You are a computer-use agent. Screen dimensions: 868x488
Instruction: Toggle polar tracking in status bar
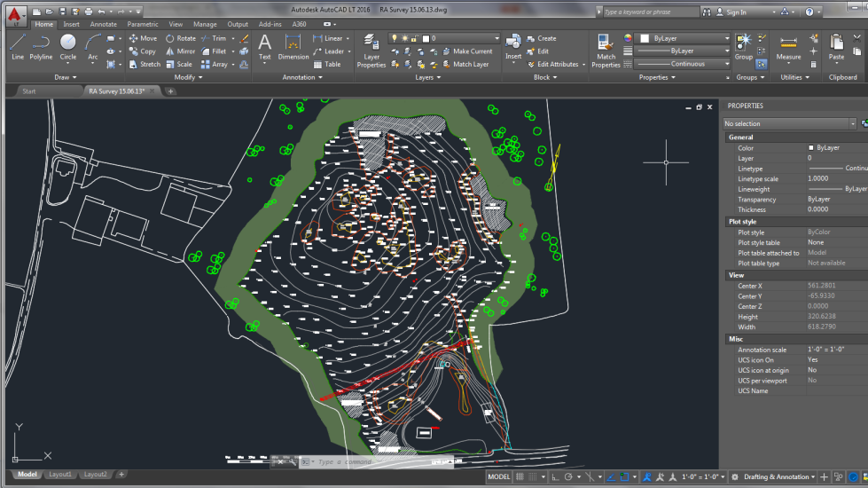568,477
